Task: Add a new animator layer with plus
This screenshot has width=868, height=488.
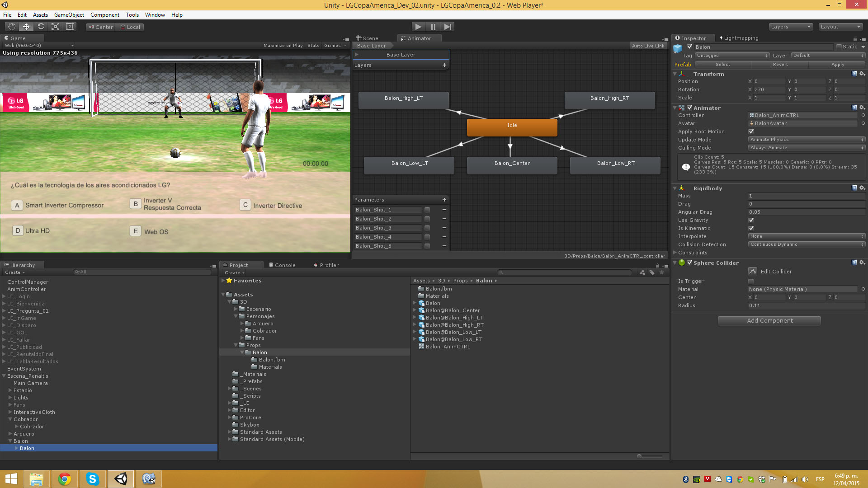Action: click(x=444, y=65)
